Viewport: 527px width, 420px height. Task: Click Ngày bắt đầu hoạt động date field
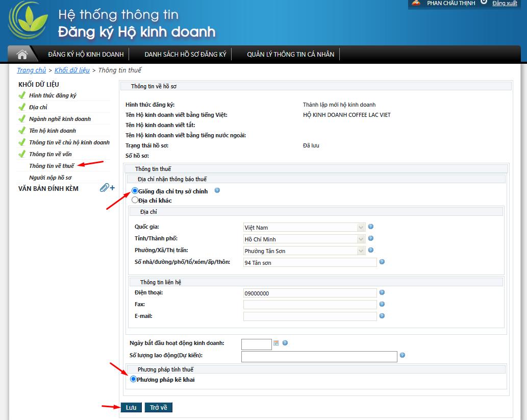(x=257, y=344)
